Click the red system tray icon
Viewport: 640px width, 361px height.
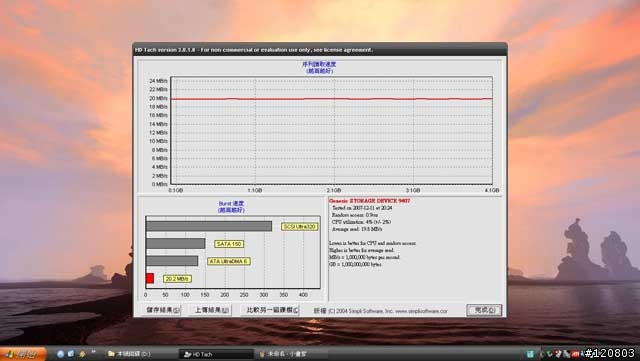pos(576,354)
